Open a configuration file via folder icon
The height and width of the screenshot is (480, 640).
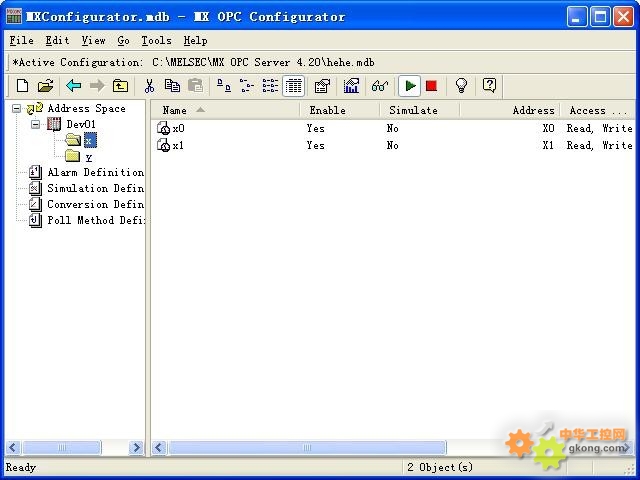click(46, 86)
